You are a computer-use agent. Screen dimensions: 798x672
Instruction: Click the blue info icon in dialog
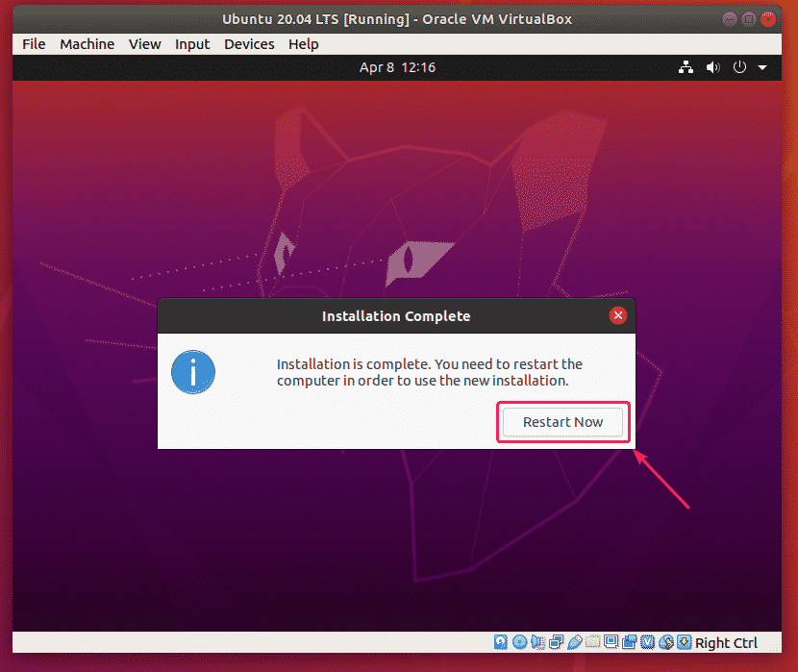click(x=193, y=372)
